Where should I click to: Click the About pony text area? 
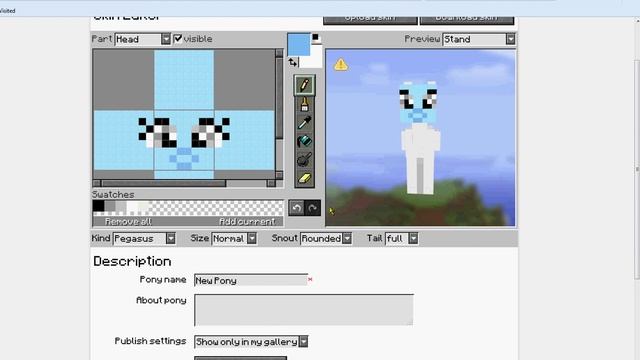(x=304, y=310)
